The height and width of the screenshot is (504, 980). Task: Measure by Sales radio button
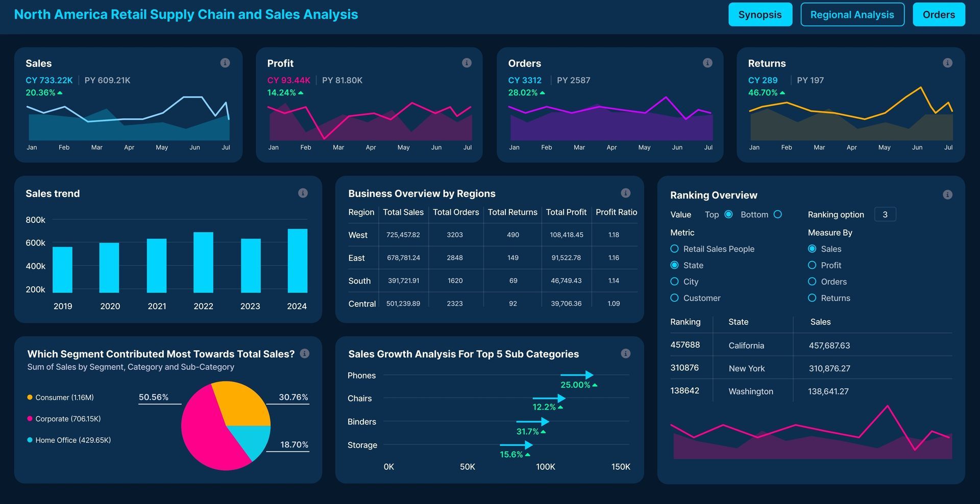point(812,248)
